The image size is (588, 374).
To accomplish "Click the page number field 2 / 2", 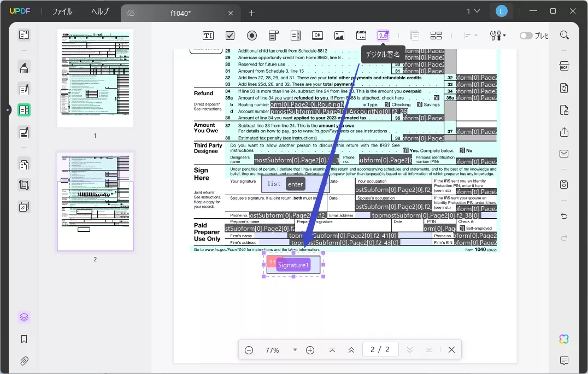I will click(380, 349).
